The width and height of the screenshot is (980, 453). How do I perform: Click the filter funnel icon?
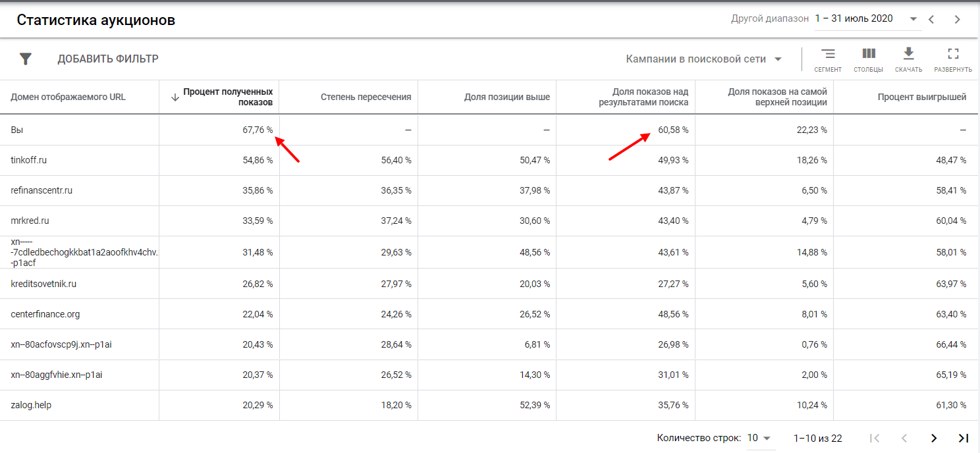coord(26,59)
